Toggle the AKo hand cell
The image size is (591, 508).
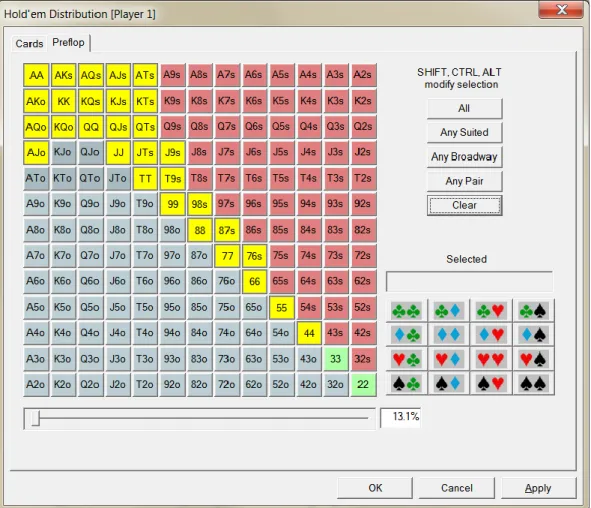point(36,101)
